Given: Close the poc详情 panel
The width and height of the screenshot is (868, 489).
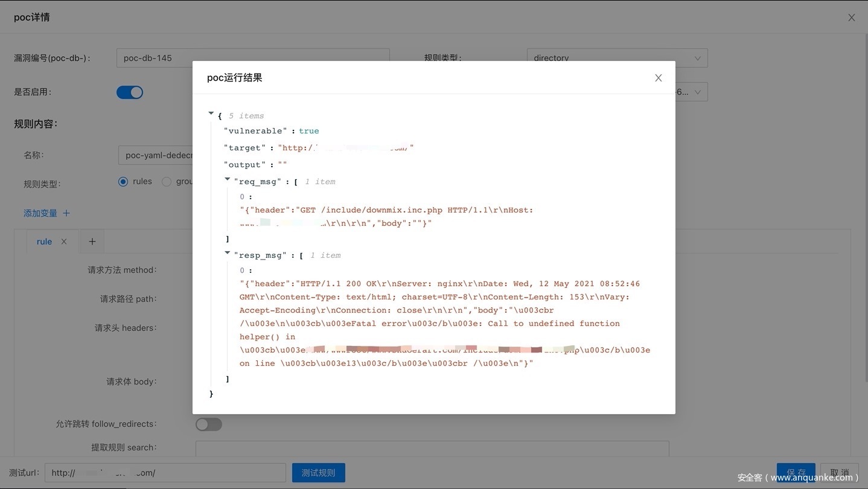Looking at the screenshot, I should [851, 18].
